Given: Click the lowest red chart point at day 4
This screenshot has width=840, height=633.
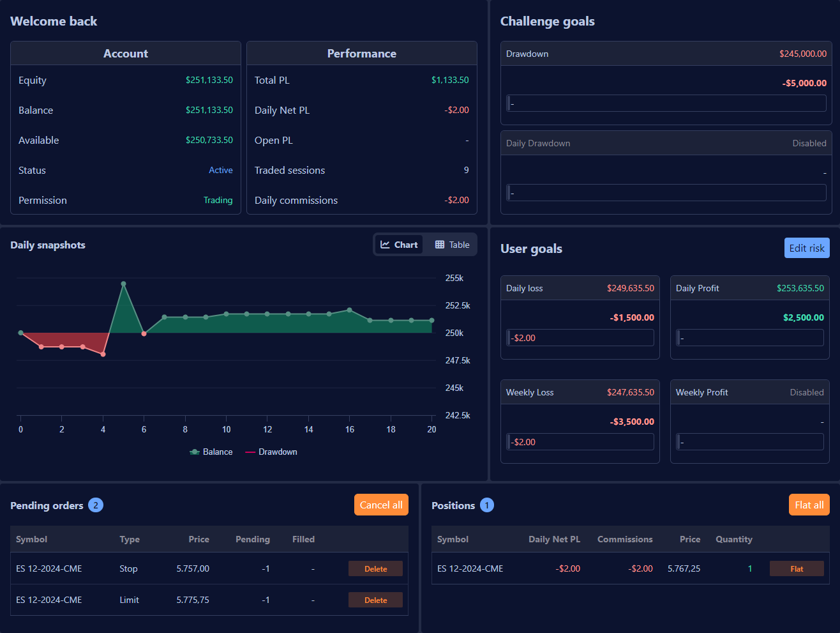Looking at the screenshot, I should point(103,354).
